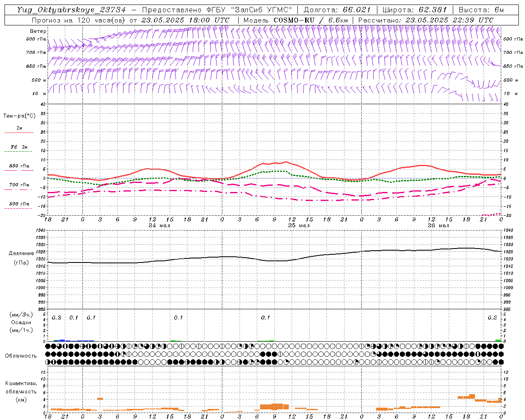Click the 26 мая date label
The height and width of the screenshot is (420, 525).
click(x=438, y=226)
